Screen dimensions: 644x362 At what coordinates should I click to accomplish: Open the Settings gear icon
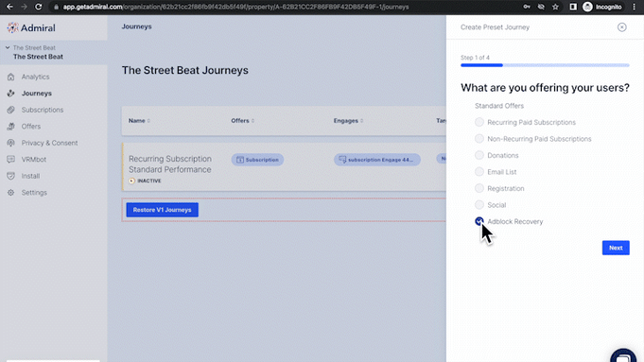[x=10, y=192]
